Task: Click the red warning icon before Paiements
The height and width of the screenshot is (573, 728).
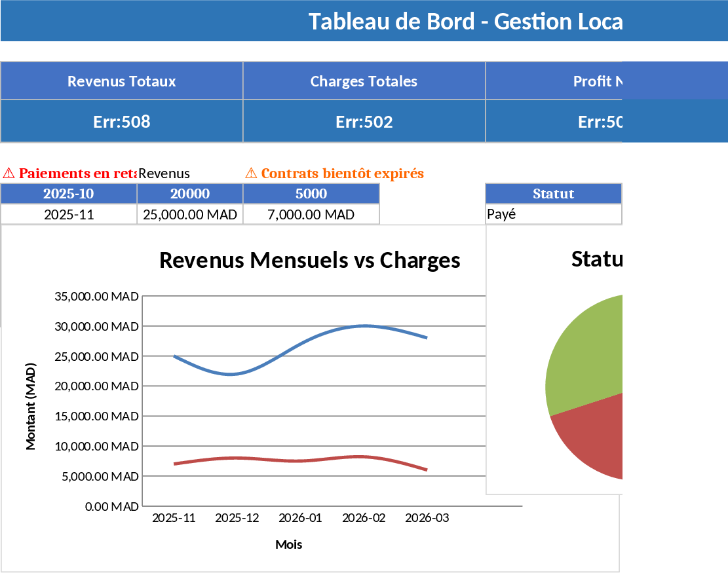Action: 9,174
